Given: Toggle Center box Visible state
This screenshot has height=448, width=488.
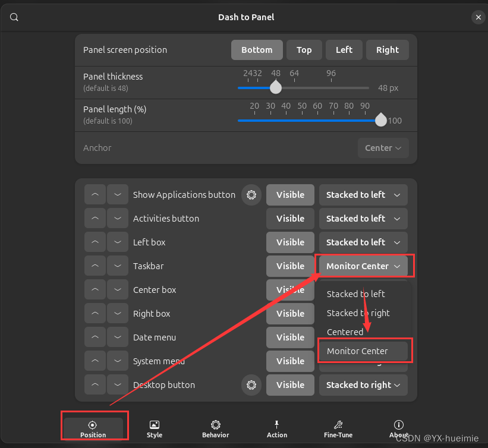Looking at the screenshot, I should [x=290, y=290].
